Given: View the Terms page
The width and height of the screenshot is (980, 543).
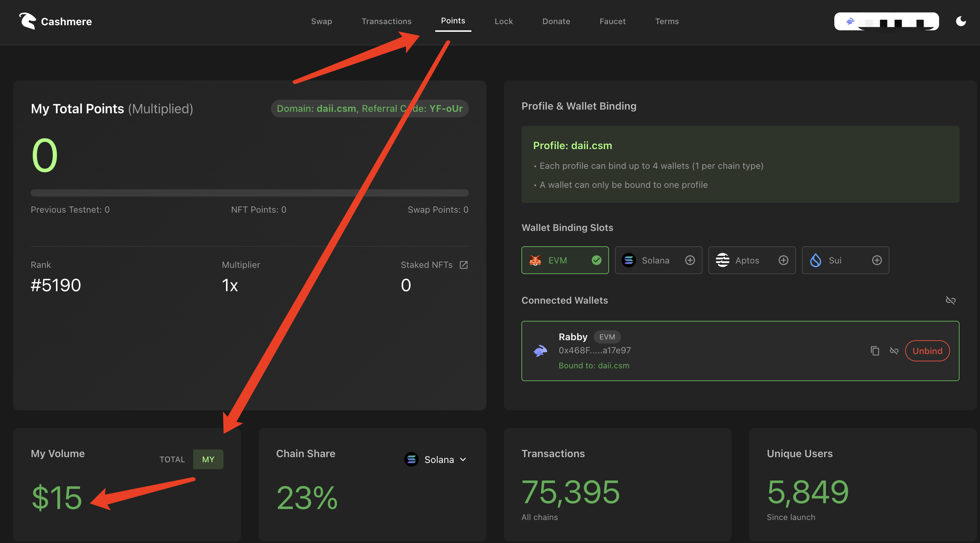Looking at the screenshot, I should (667, 21).
